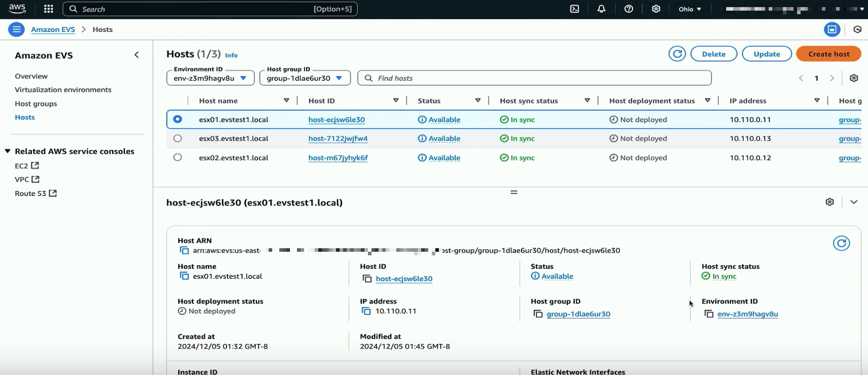Copy the Environment ID value
The height and width of the screenshot is (375, 868).
(x=709, y=314)
